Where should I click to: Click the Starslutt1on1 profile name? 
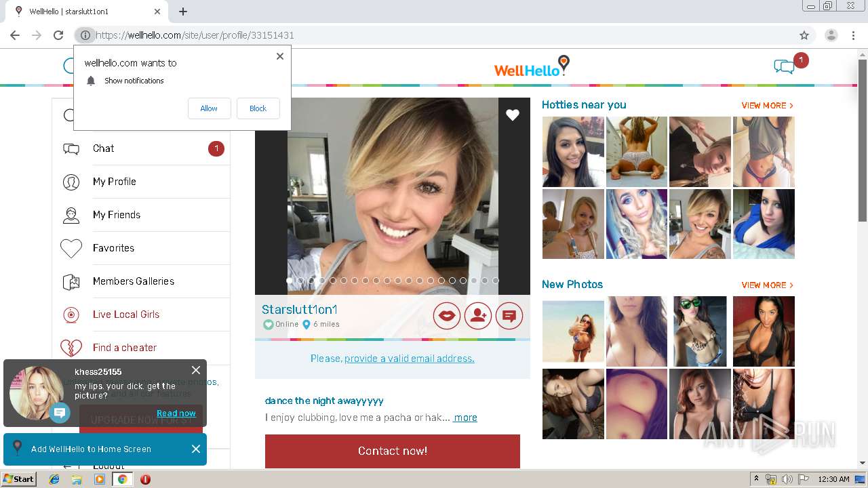299,310
